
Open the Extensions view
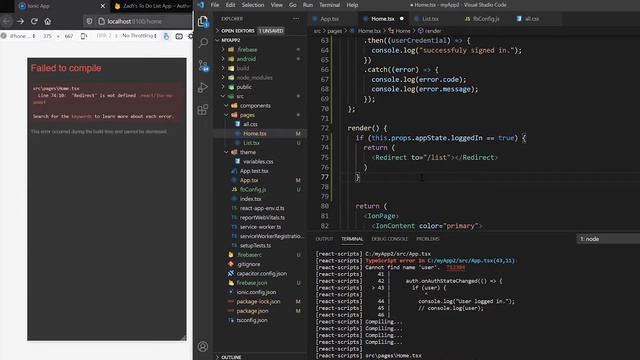pyautogui.click(x=203, y=109)
